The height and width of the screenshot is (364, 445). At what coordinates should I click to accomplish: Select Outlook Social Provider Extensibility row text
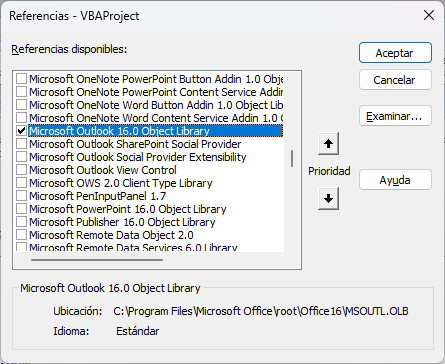click(138, 157)
